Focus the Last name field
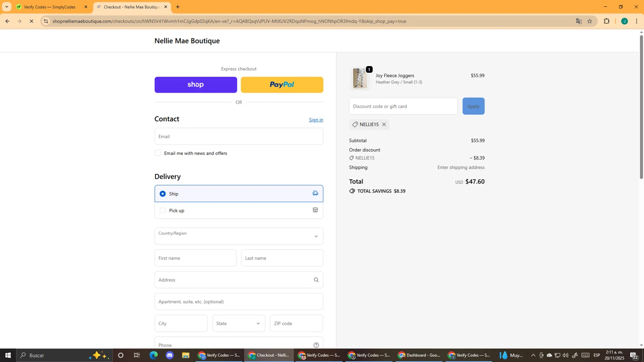This screenshot has width=644, height=362. pos(282,258)
